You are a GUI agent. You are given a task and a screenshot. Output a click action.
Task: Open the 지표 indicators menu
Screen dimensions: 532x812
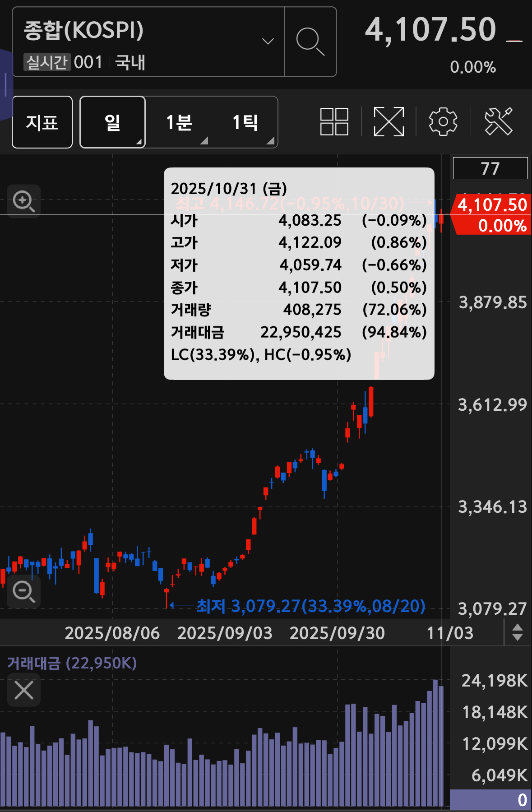[42, 122]
